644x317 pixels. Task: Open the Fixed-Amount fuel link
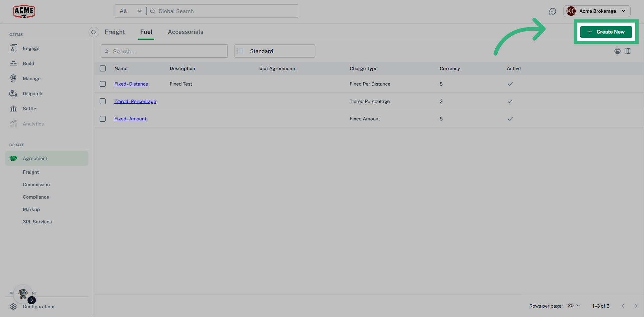point(130,119)
